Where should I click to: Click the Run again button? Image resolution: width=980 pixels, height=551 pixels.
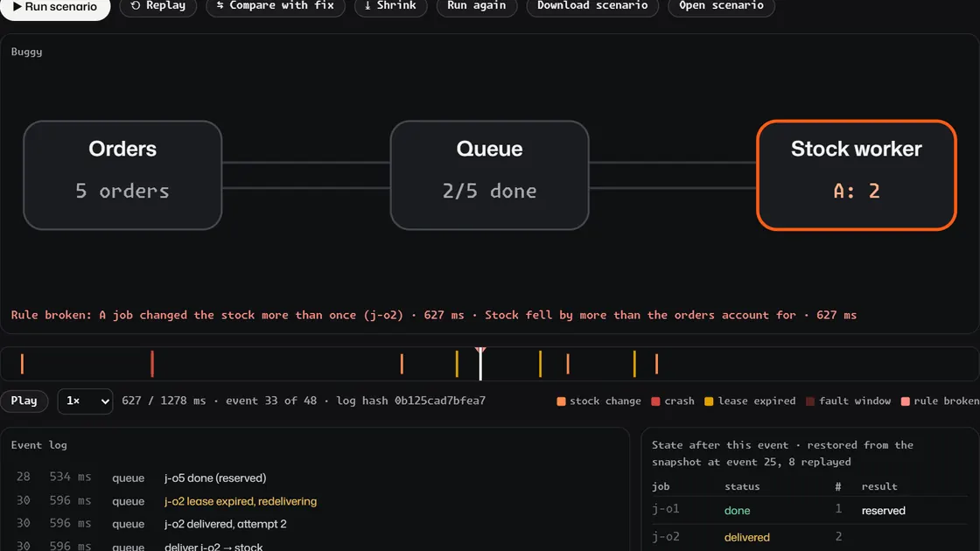click(x=476, y=6)
